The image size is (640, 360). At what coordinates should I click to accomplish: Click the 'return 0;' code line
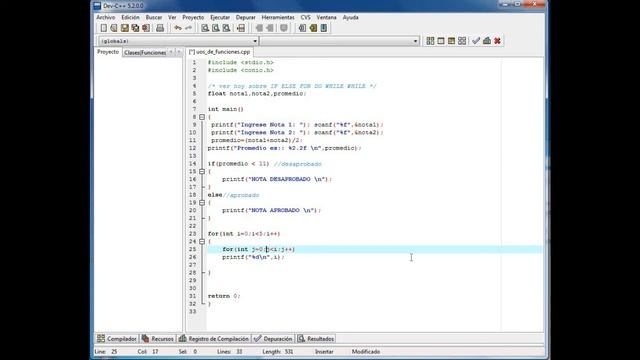coord(224,296)
